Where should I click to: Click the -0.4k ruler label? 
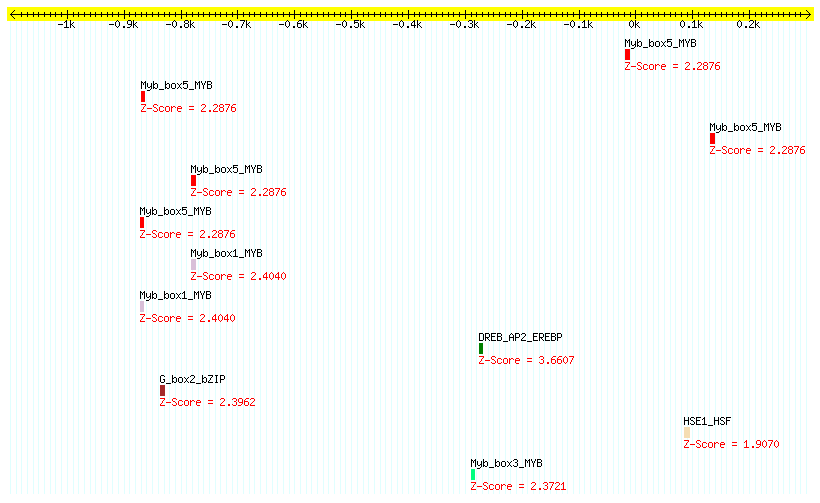tap(407, 25)
